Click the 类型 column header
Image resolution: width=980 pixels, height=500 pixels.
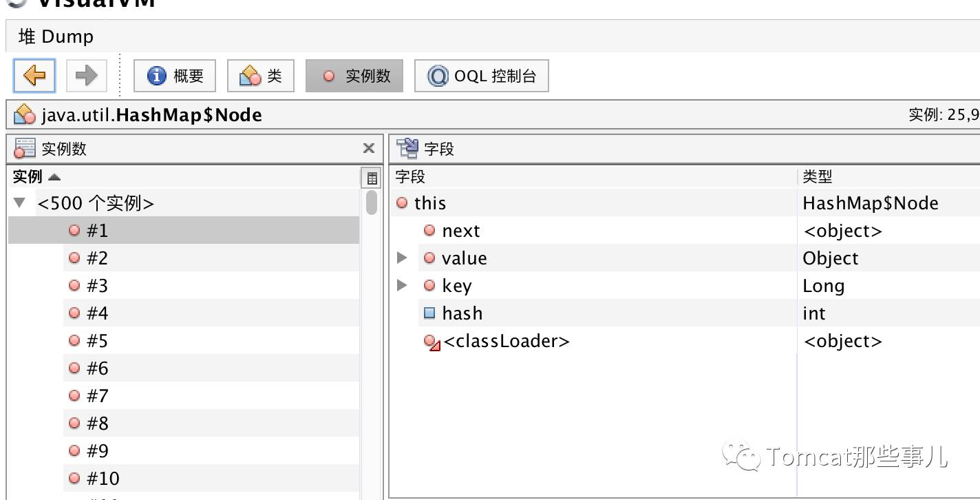(x=888, y=177)
